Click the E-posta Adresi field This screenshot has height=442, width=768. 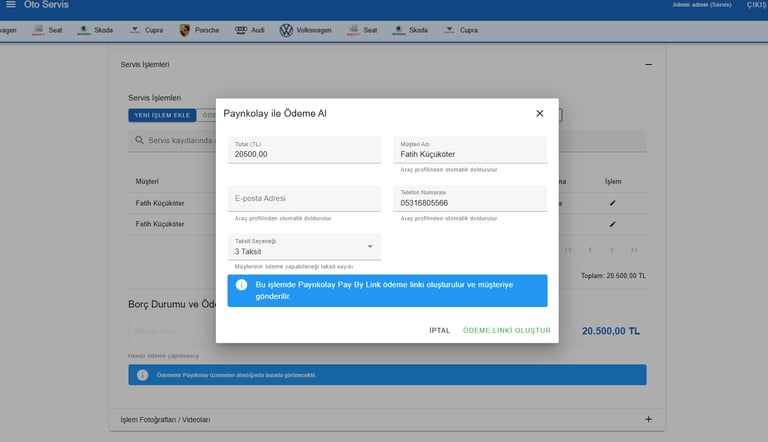[x=304, y=198]
